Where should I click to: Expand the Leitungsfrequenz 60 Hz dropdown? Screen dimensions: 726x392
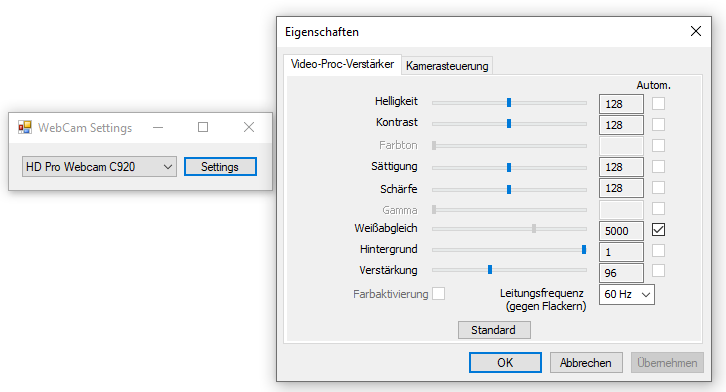(x=626, y=294)
